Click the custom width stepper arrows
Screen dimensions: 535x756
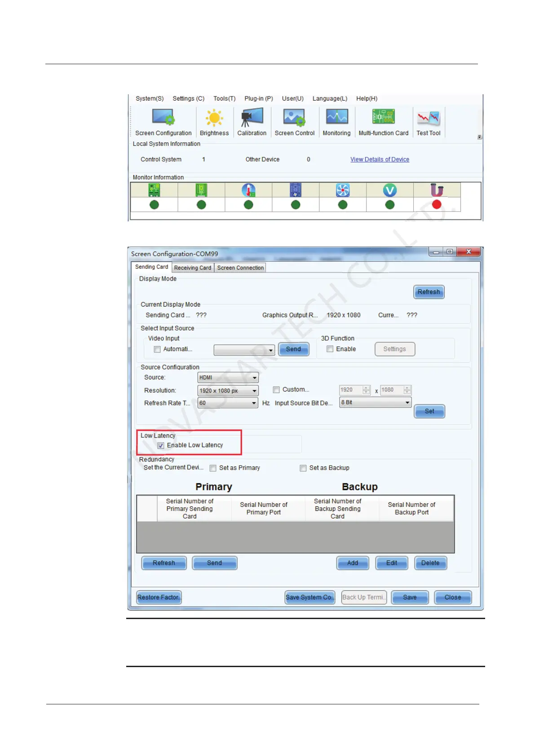coord(366,390)
